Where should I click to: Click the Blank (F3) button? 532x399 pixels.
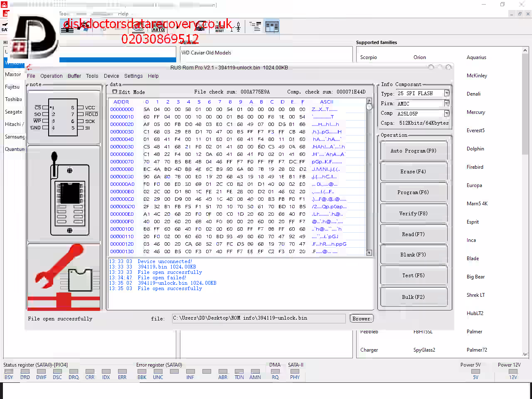tap(414, 255)
